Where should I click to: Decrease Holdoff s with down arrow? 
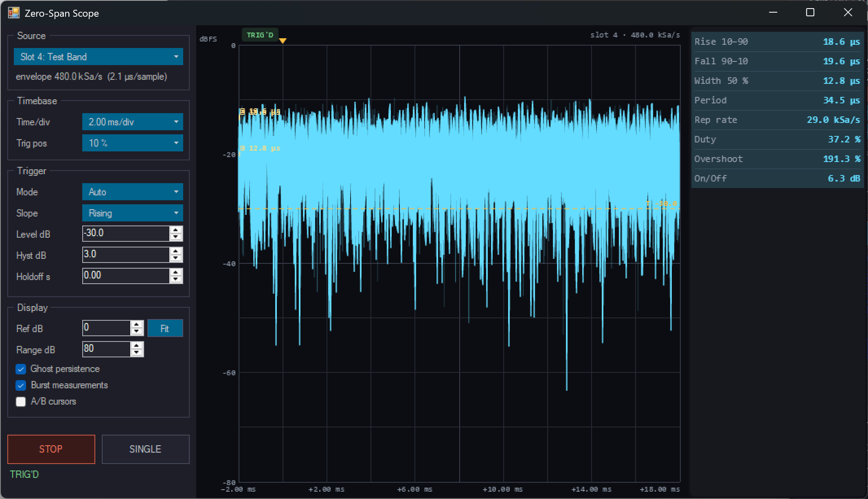pyautogui.click(x=176, y=280)
